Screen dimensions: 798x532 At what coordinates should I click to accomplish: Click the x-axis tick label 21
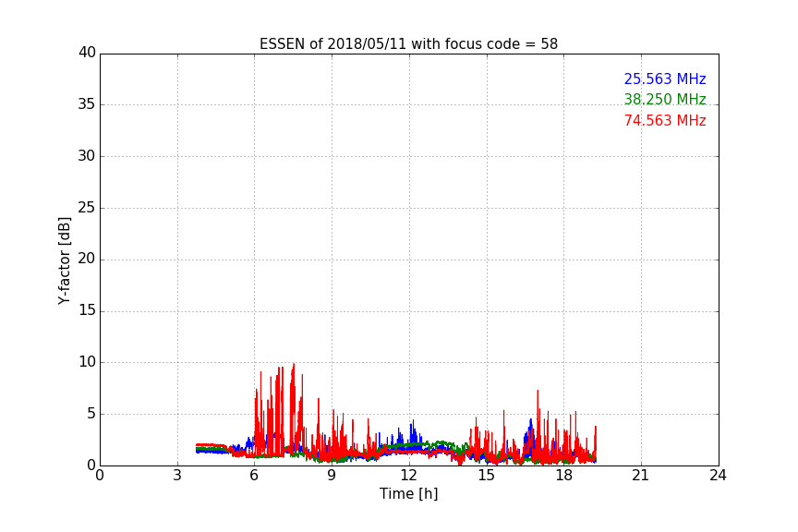coord(641,476)
